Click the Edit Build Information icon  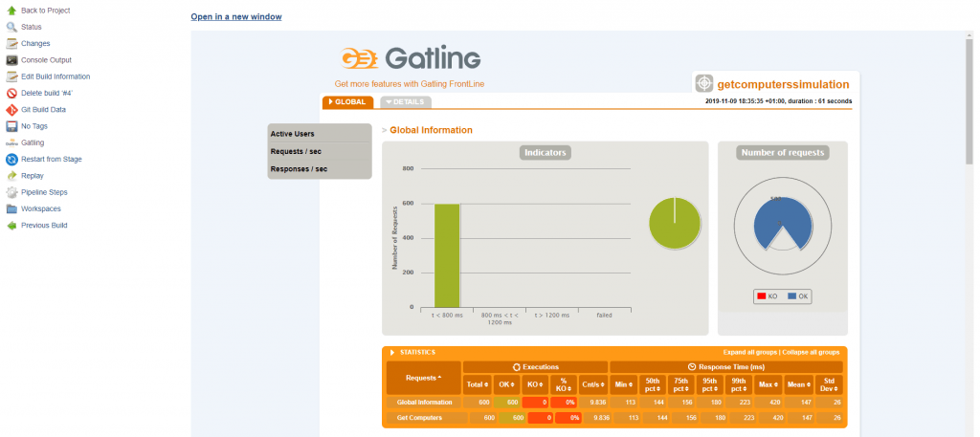11,76
